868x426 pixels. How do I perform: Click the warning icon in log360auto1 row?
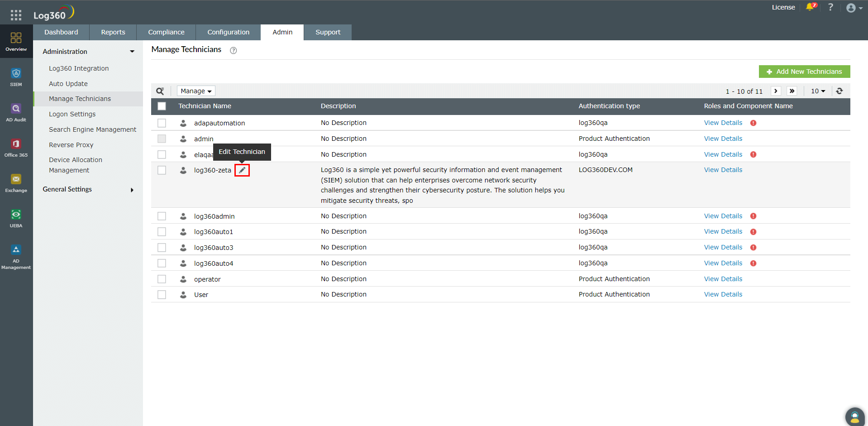pos(754,232)
